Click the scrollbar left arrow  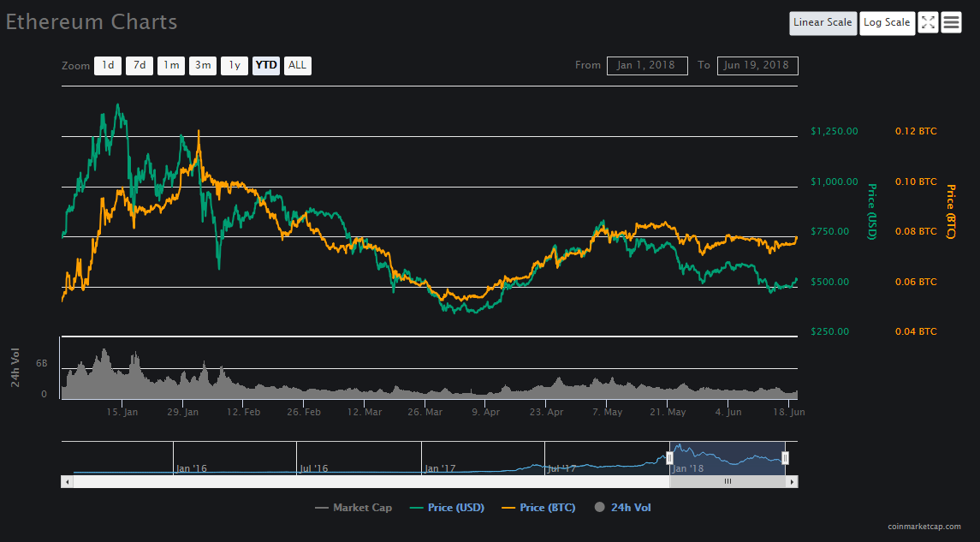coord(67,482)
